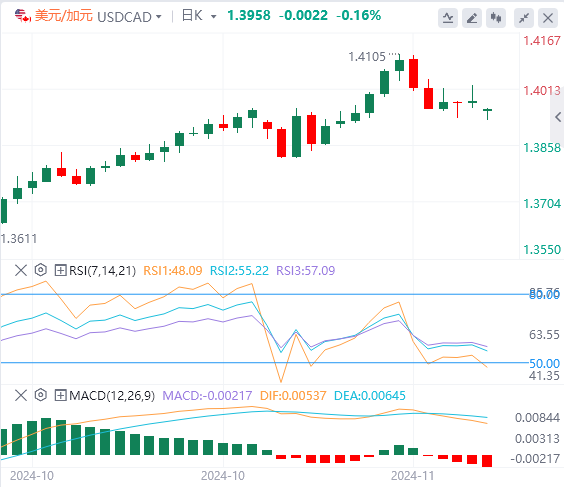This screenshot has height=487, width=564.
Task: Click the 1.4167 price axis label
Action: [x=542, y=41]
